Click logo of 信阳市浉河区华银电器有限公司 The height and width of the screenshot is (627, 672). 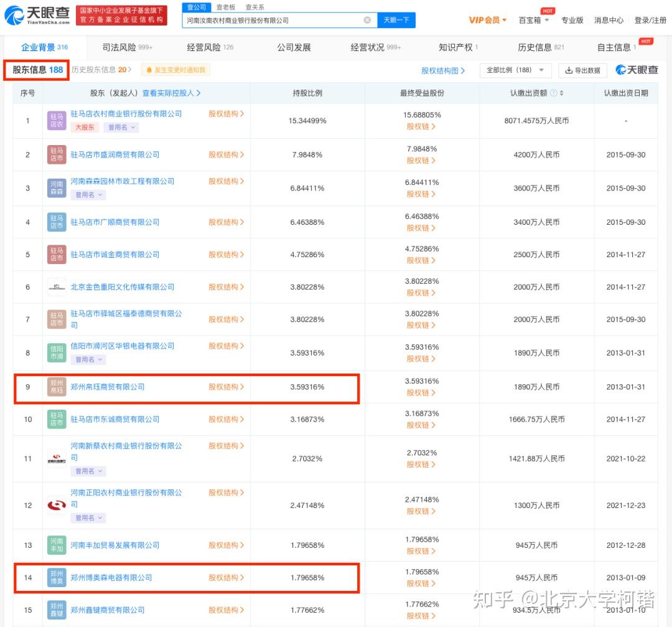coord(57,352)
